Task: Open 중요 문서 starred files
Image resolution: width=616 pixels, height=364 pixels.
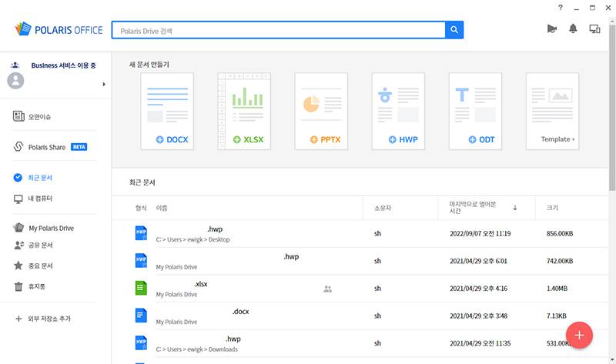Action: (x=33, y=265)
